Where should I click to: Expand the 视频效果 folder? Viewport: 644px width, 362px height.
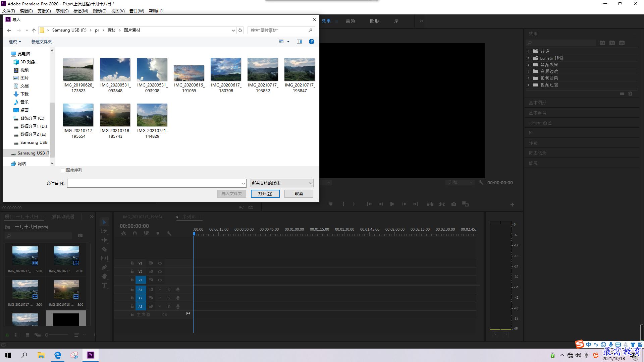pyautogui.click(x=529, y=78)
